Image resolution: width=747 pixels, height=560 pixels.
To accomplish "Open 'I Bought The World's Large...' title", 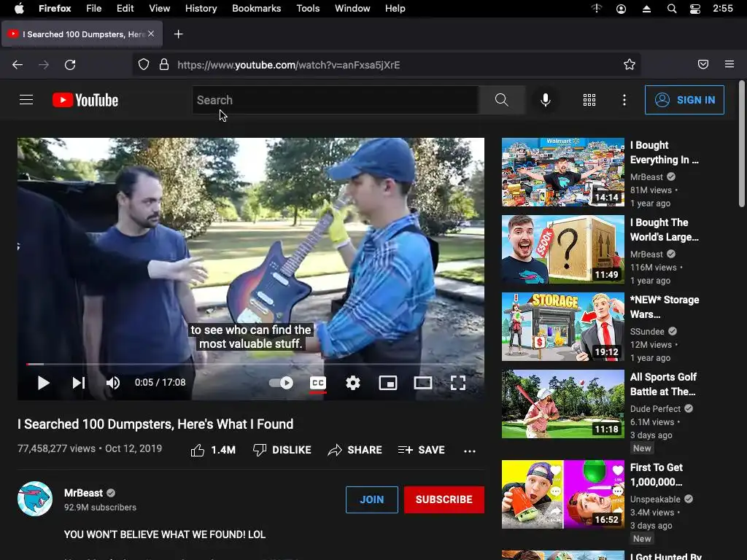I will pos(664,230).
